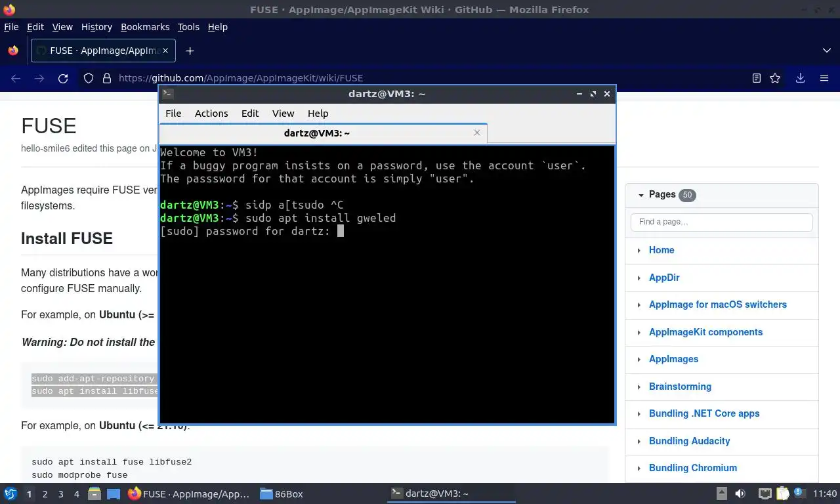Open Firefox History menu
Screen dimensions: 840x504
click(96, 27)
